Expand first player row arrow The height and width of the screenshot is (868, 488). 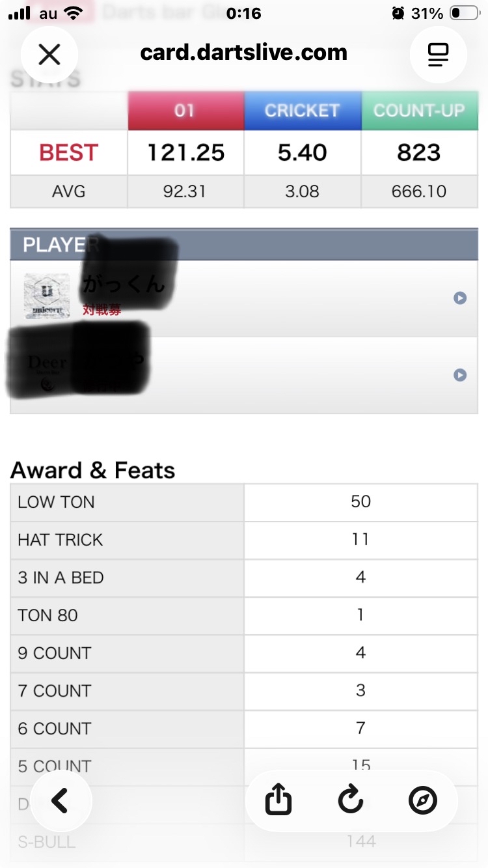click(x=460, y=298)
